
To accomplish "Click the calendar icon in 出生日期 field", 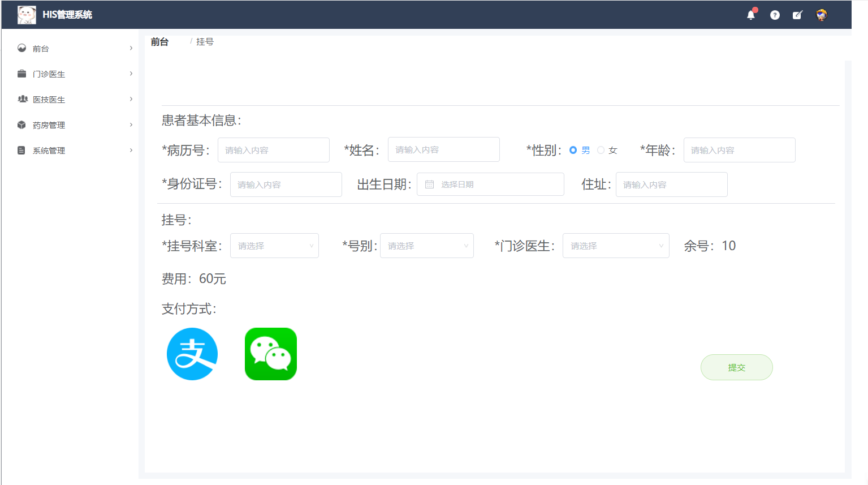I will pos(429,184).
